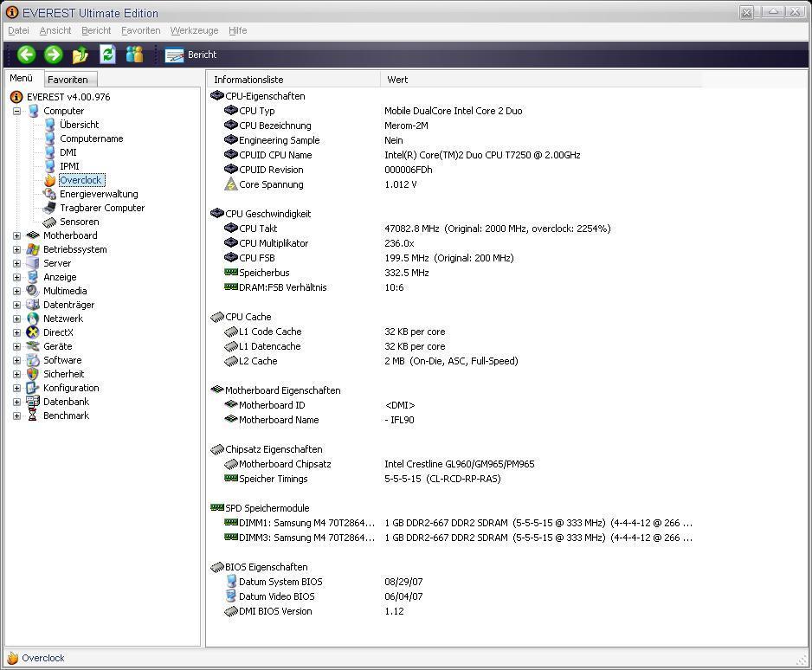Screen dimensions: 812x670
Task: Expand the Motherboard tree node
Action: tap(16, 235)
